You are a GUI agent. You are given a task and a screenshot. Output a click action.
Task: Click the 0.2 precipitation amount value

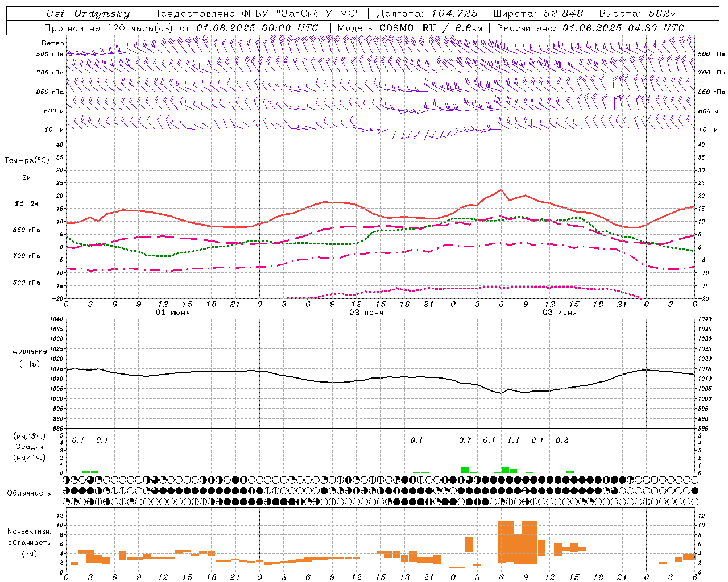coord(562,440)
